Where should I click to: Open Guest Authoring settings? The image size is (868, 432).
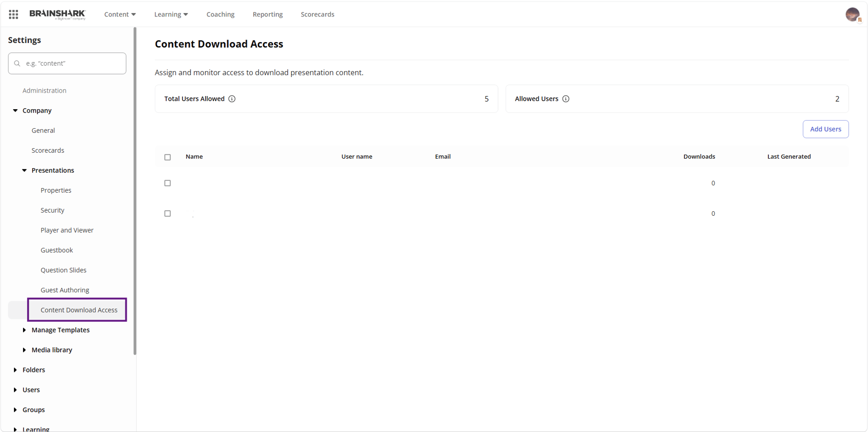click(x=65, y=290)
